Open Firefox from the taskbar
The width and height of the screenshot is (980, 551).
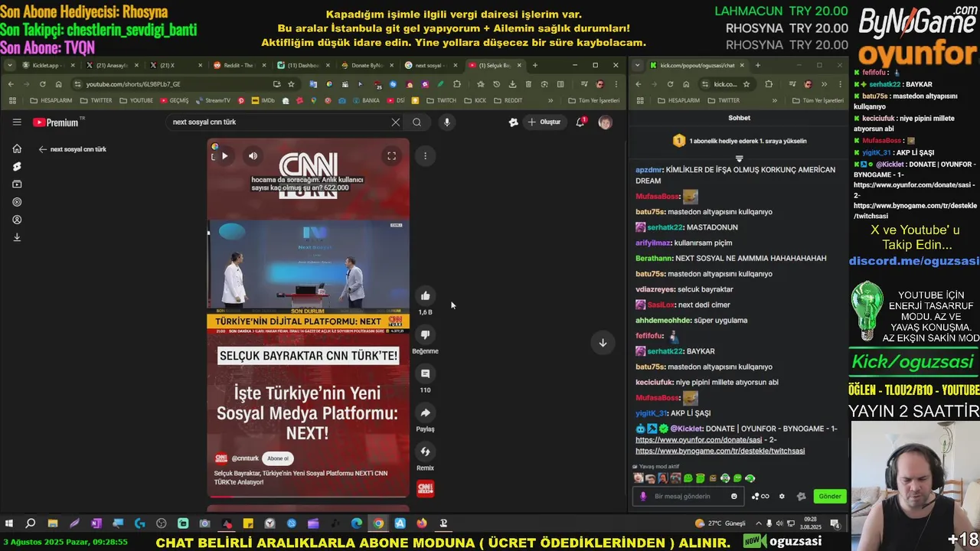(422, 523)
